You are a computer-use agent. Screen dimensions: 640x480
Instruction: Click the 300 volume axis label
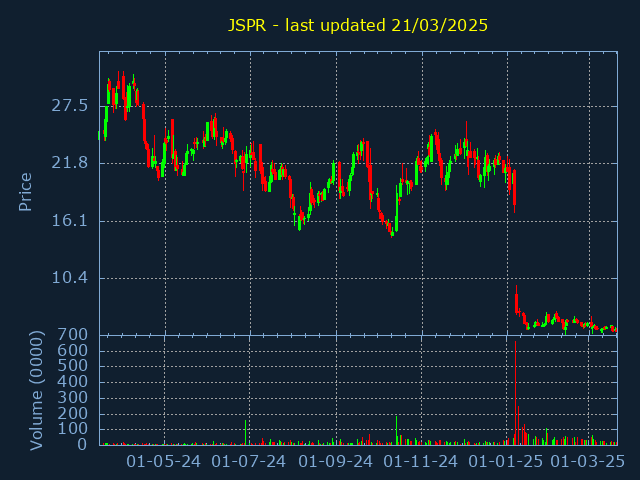(x=73, y=398)
